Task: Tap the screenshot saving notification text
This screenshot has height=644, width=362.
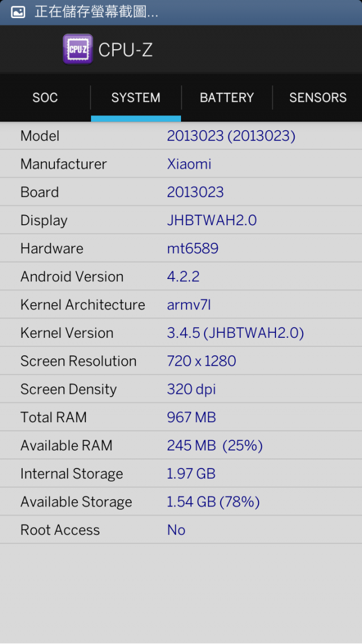Action: tap(97, 12)
